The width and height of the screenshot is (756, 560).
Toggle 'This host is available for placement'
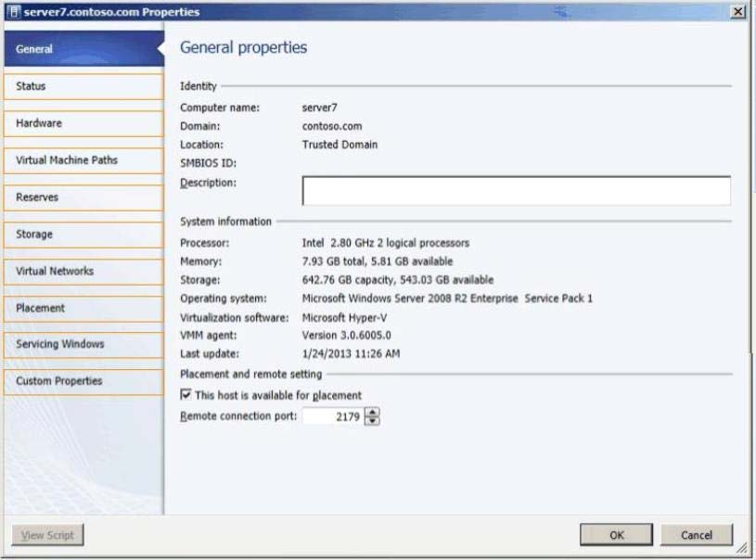pyautogui.click(x=186, y=395)
